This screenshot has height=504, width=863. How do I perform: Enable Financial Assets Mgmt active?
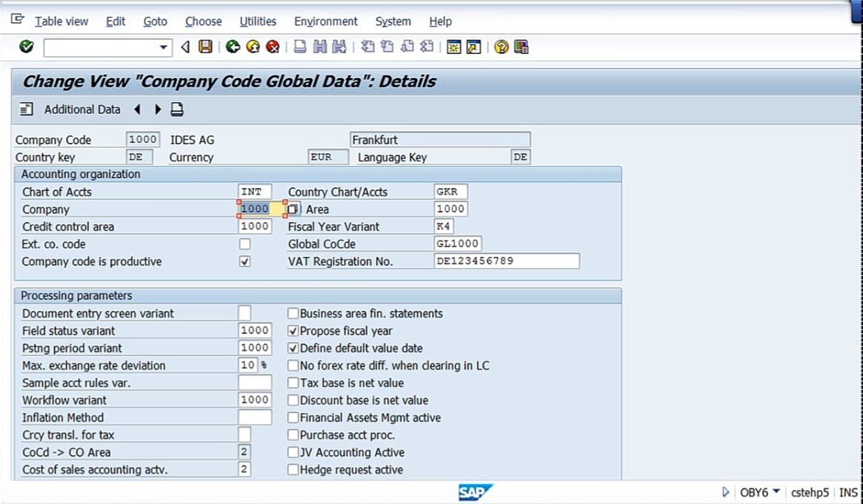(x=293, y=417)
